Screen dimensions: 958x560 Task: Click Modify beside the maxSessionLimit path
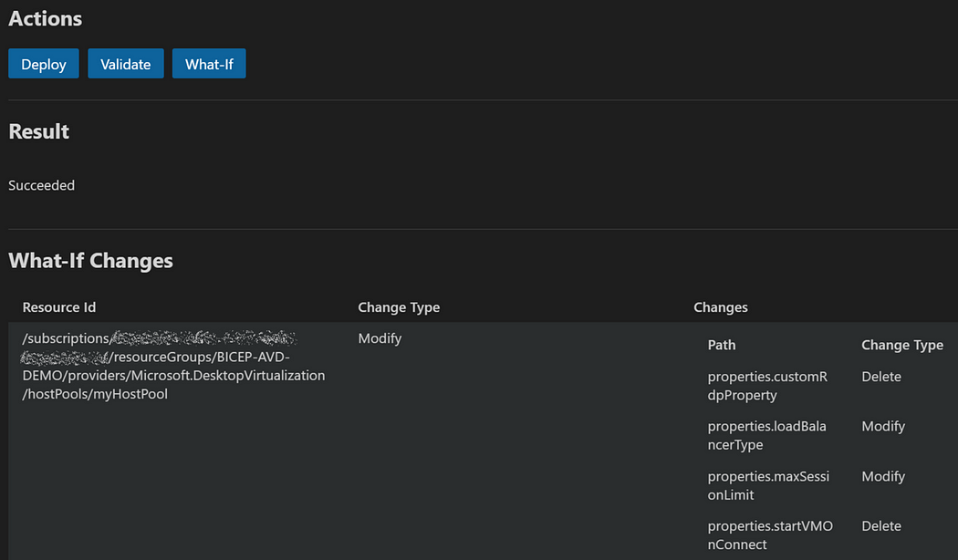pos(883,476)
